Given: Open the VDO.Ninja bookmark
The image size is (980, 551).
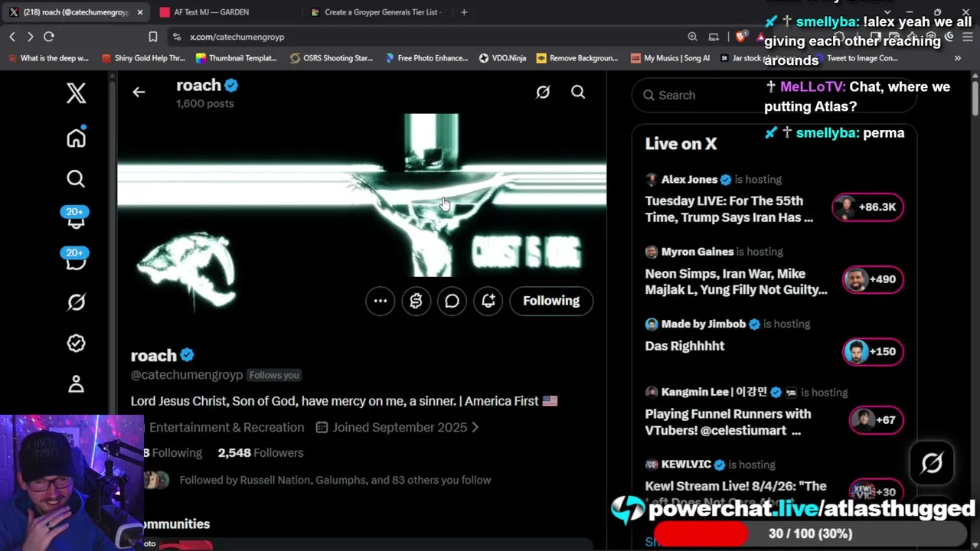Looking at the screenshot, I should click(x=502, y=58).
